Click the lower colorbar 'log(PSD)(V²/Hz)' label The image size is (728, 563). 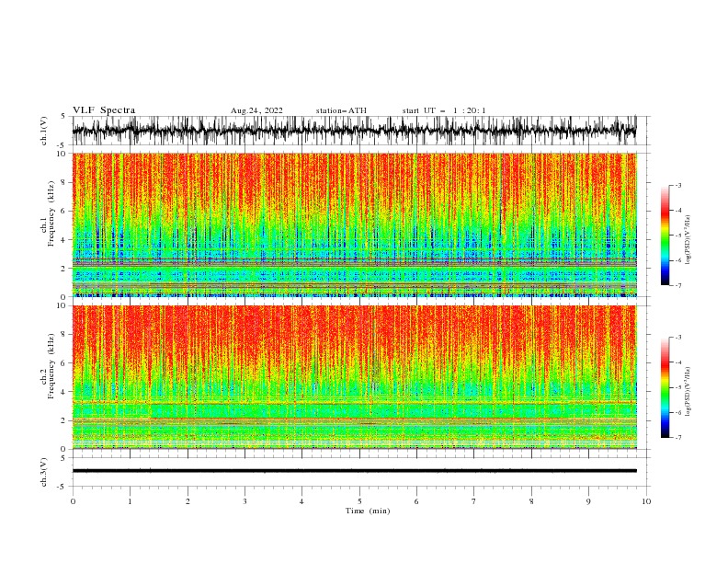click(688, 392)
